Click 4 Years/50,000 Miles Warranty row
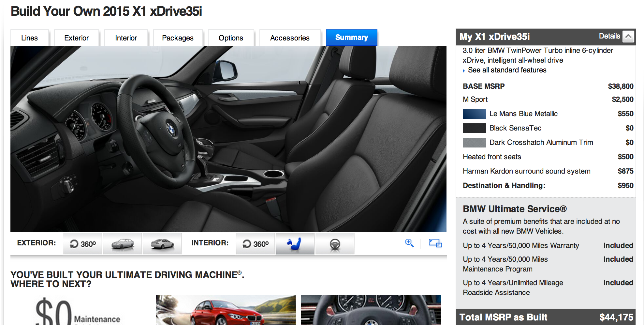Image resolution: width=644 pixels, height=325 pixels. pyautogui.click(x=548, y=246)
